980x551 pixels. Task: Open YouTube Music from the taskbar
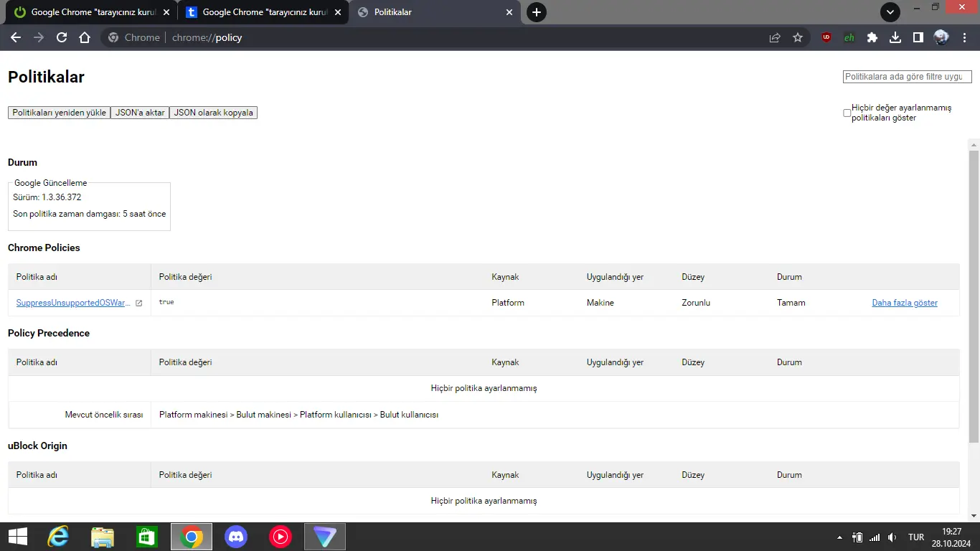(x=281, y=537)
